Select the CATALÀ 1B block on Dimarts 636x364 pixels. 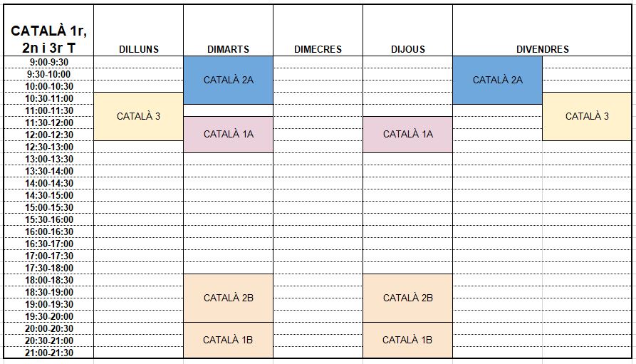point(229,340)
